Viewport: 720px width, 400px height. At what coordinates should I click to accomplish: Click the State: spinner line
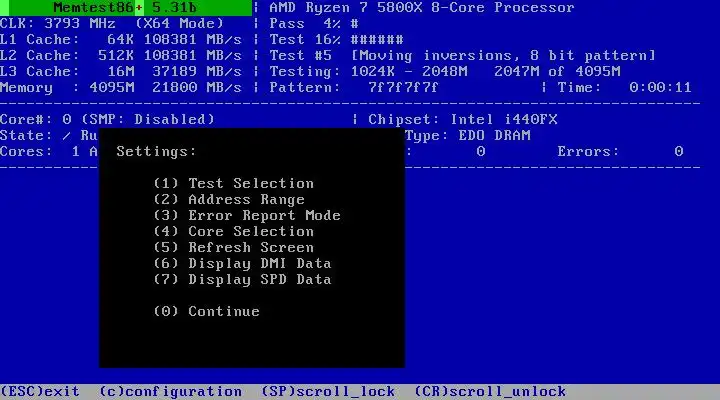point(49,135)
